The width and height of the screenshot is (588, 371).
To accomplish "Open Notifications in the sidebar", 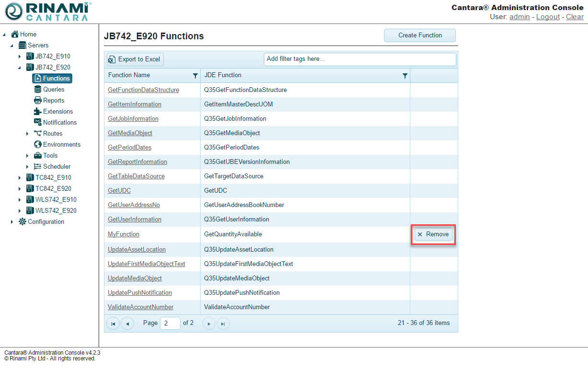I will pyautogui.click(x=59, y=122).
